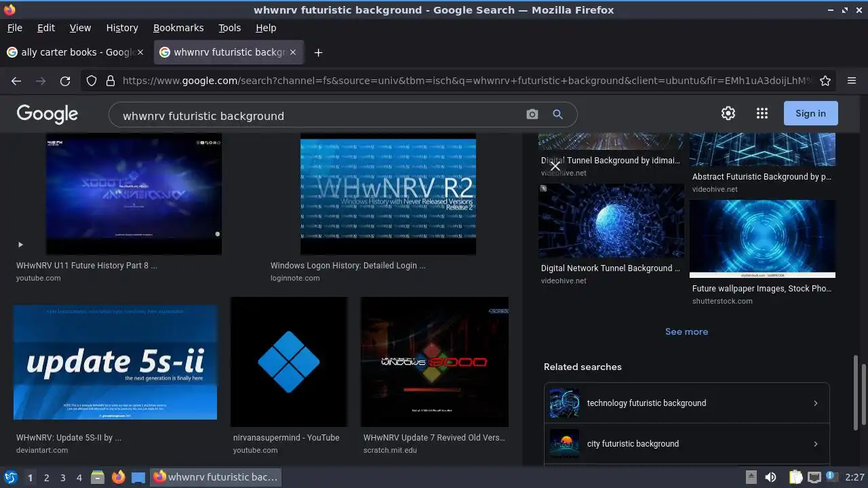Open the Edit menu

[x=46, y=28]
